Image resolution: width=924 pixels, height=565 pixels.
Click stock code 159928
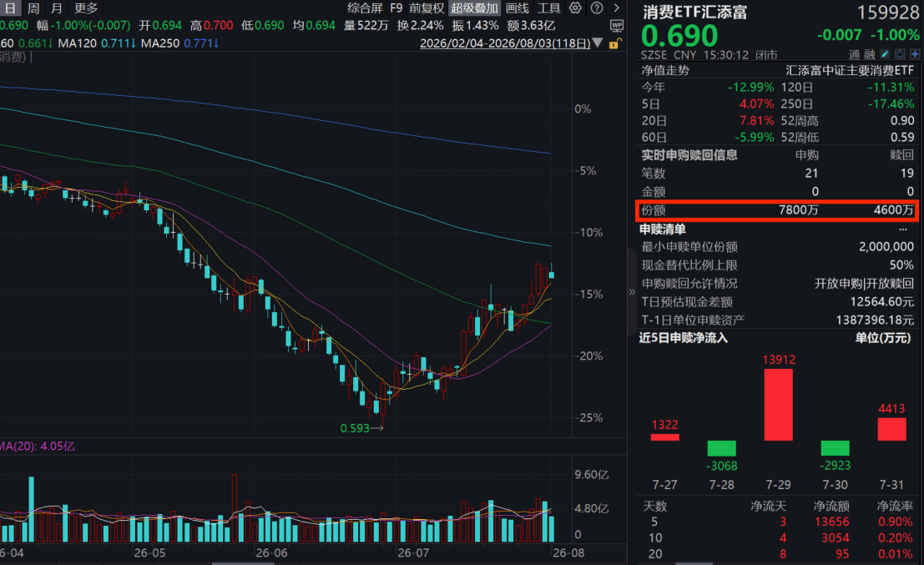pyautogui.click(x=887, y=12)
